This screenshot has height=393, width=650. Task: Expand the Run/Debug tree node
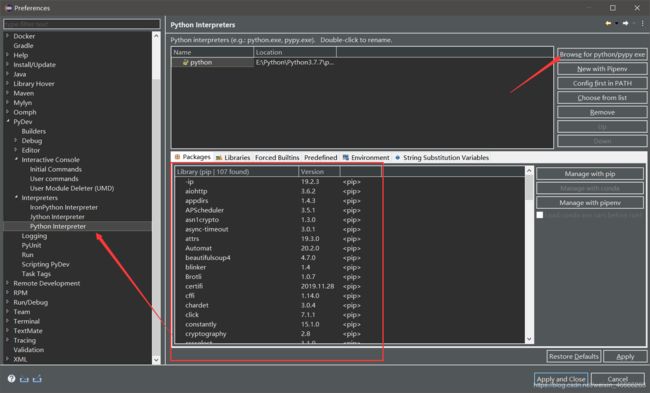[7, 302]
